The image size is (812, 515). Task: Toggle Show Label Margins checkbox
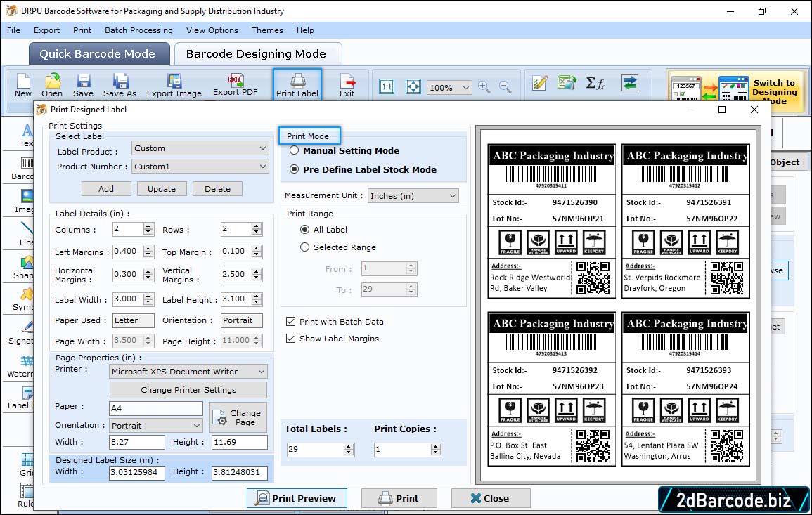coord(290,339)
